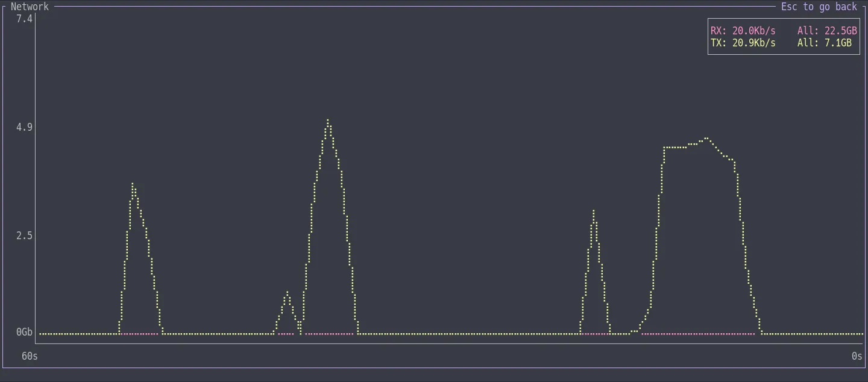Click the "60s" time axis label
Viewport: 868px width, 382px height.
pyautogui.click(x=30, y=356)
